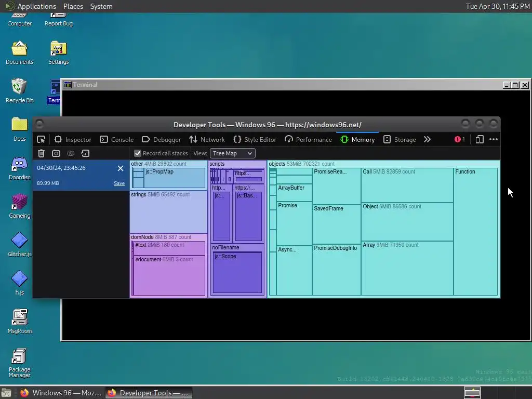Viewport: 532px width, 399px height.
Task: Open the Settings desktop icon
Action: click(x=58, y=52)
